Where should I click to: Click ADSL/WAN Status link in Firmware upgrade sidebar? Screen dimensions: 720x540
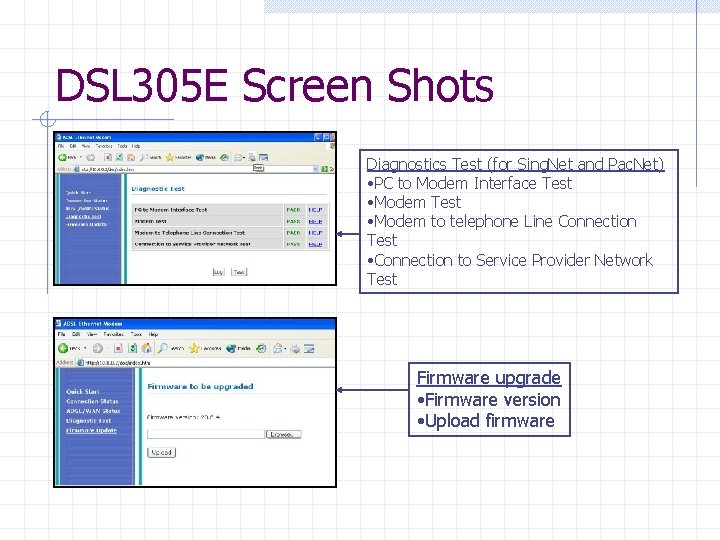[x=93, y=411]
